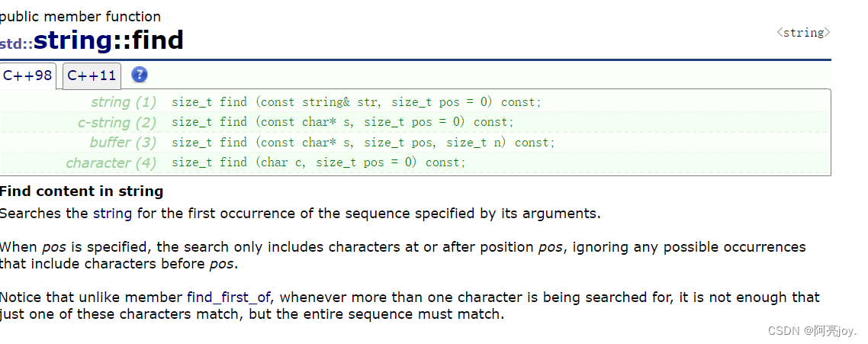Click the 'string (1)' overload label

[x=124, y=102]
